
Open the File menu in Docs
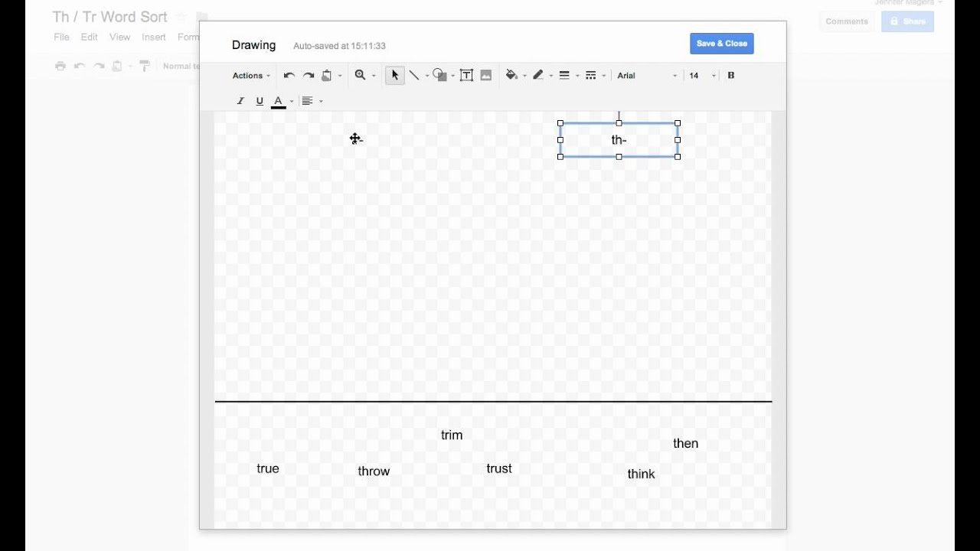pos(61,37)
